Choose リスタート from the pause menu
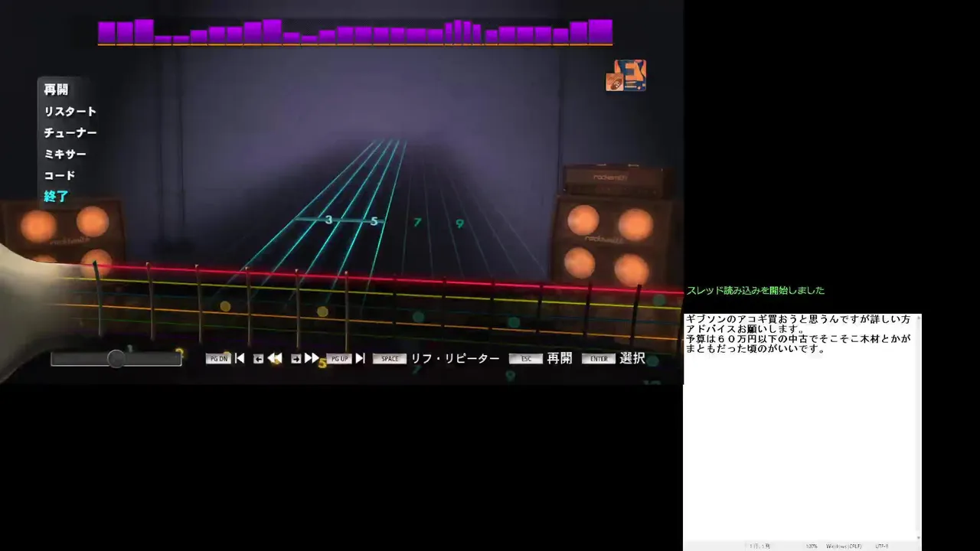 (70, 111)
